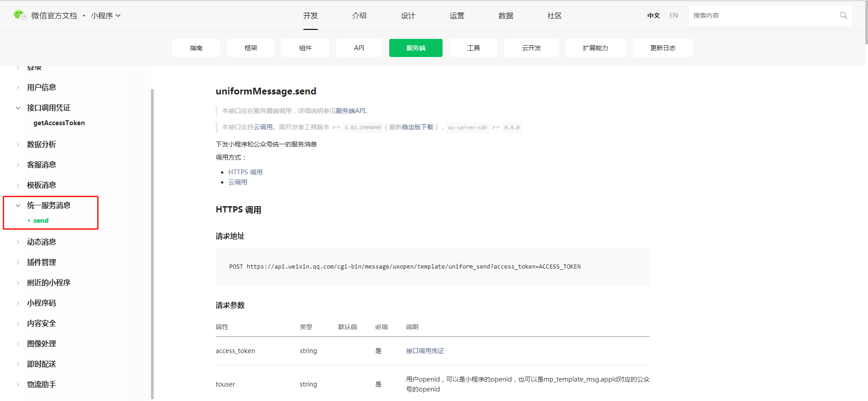Select the 工具 tab

click(473, 48)
